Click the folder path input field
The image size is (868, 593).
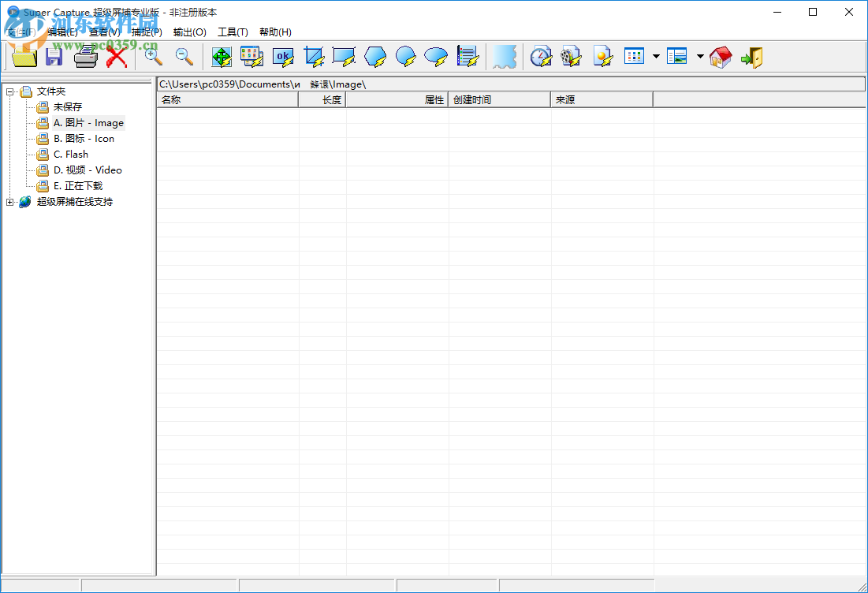click(473, 84)
